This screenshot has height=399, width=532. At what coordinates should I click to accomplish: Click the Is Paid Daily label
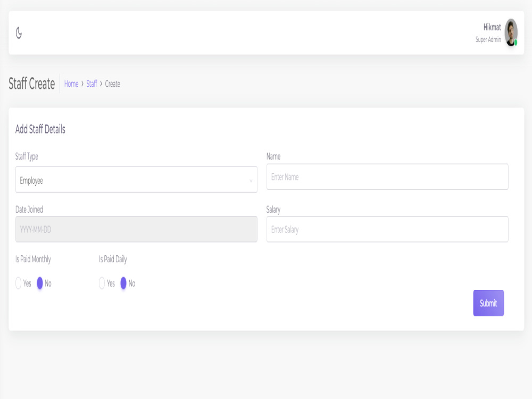113,259
